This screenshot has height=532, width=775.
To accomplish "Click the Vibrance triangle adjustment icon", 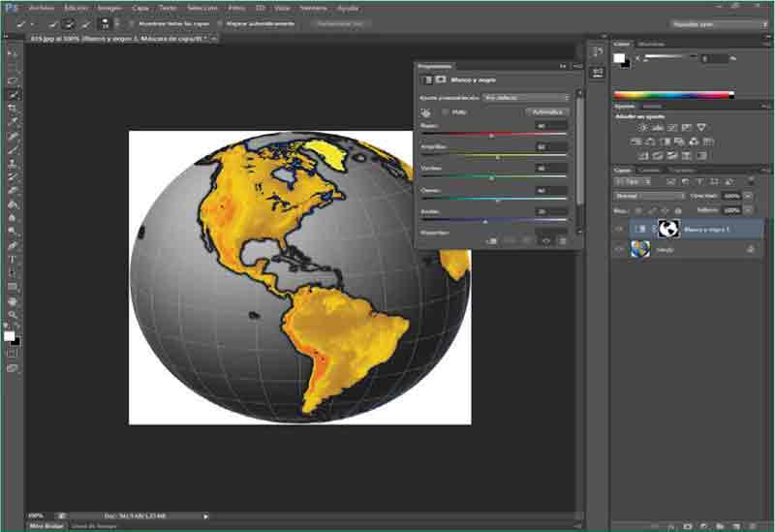I will click(x=700, y=128).
